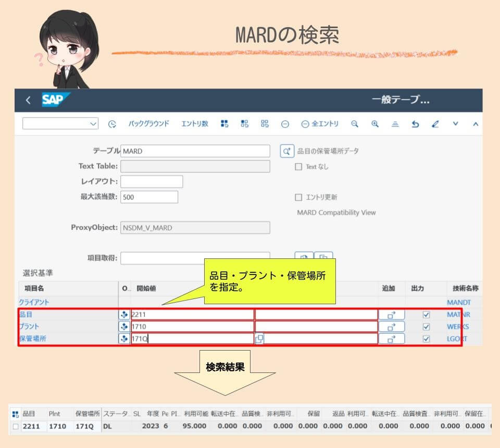Click the zoom out magnifier toolbar icon
Screen dimensions: 500x448
tap(355, 123)
